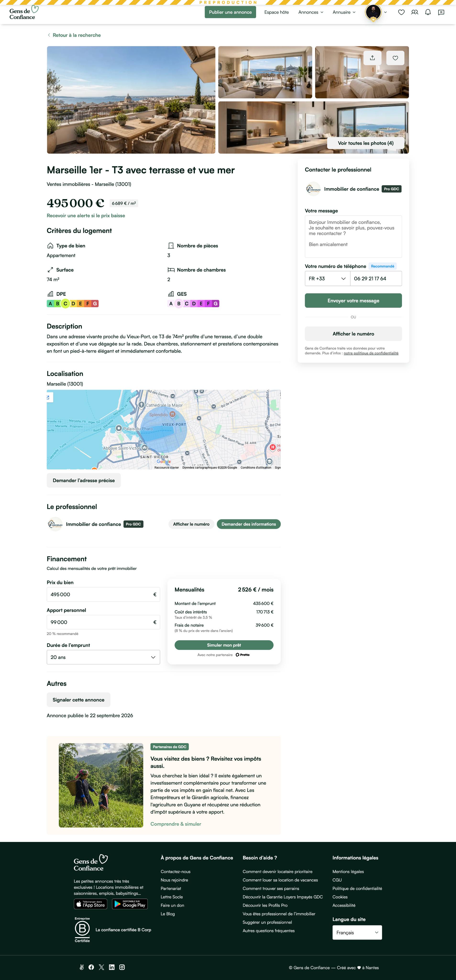Click Demander l'adresse précise button

click(x=84, y=480)
